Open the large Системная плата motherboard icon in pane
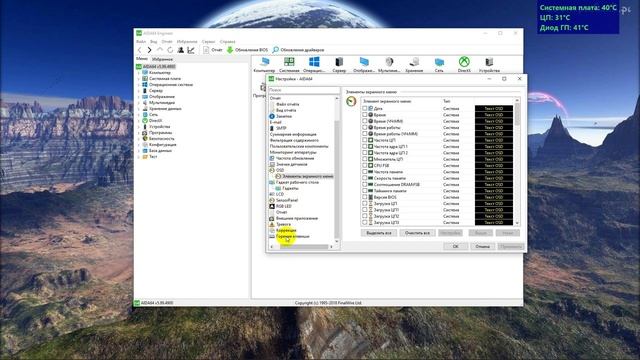Image resolution: width=640 pixels, height=360 pixels. click(289, 64)
